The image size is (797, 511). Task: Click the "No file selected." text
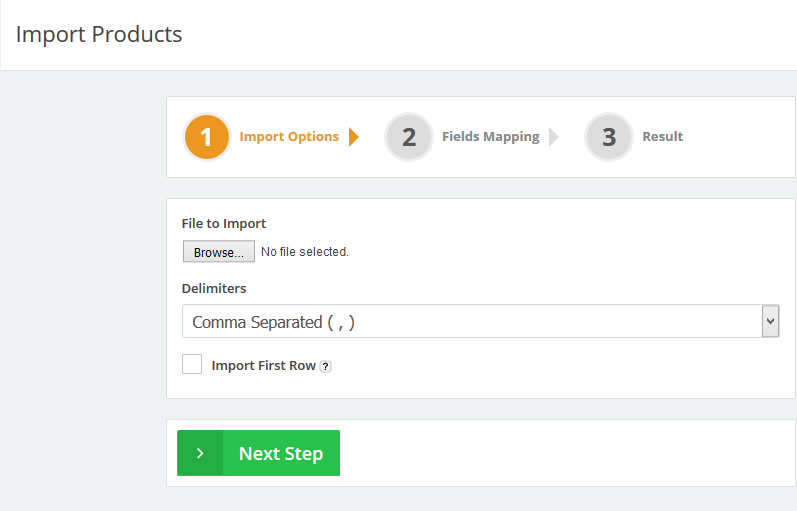click(304, 252)
